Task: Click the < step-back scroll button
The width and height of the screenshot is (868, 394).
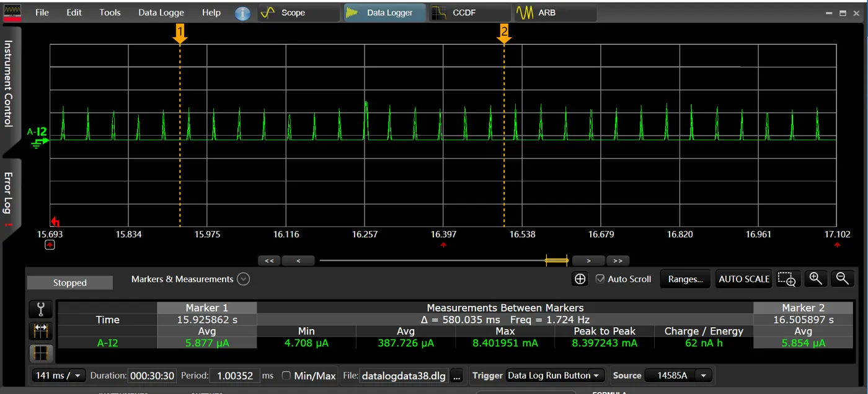Action: (x=298, y=261)
